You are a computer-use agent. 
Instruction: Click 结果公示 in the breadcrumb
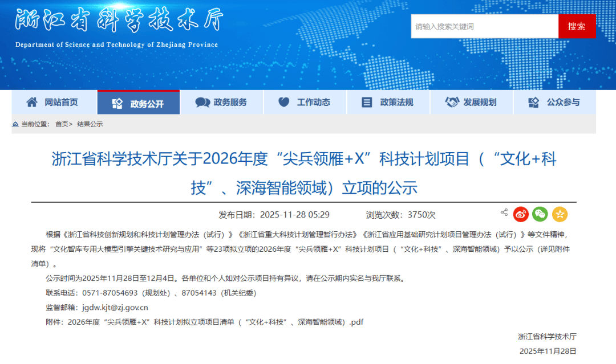[x=90, y=124]
